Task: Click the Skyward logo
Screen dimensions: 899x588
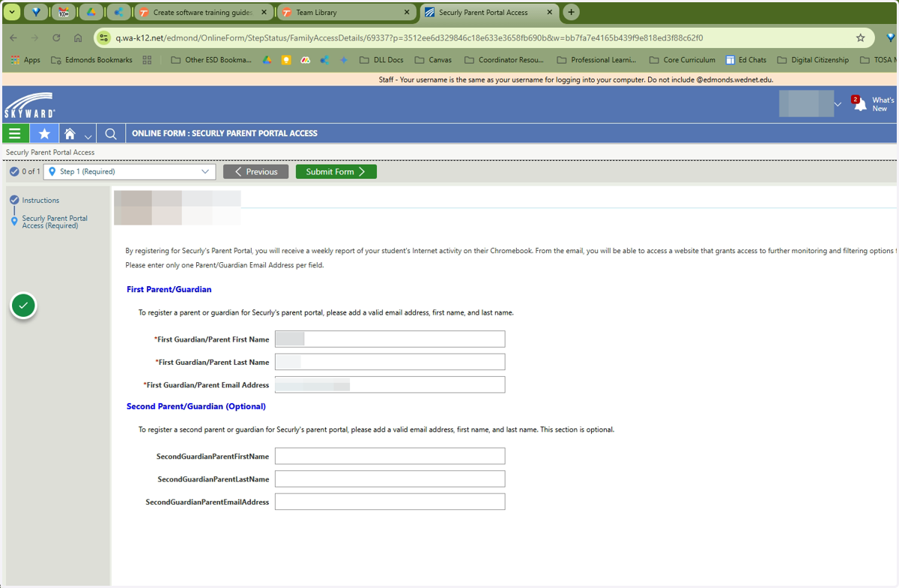Action: point(29,105)
